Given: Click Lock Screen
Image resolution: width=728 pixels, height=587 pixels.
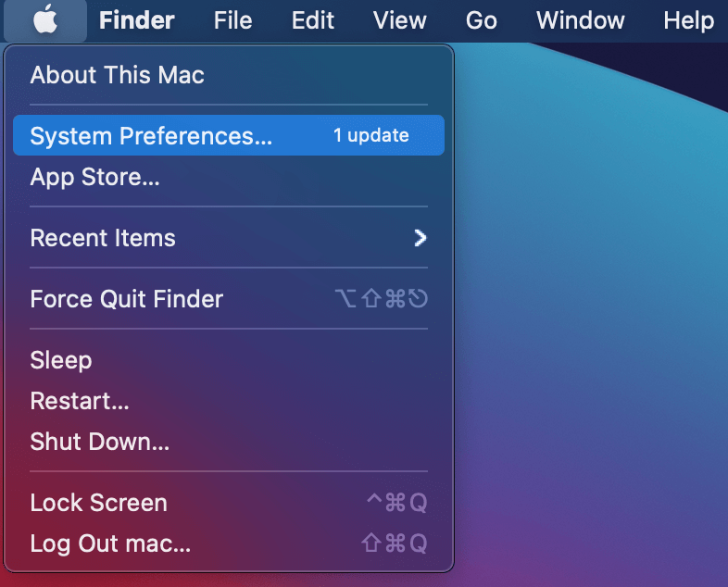Looking at the screenshot, I should click(99, 503).
